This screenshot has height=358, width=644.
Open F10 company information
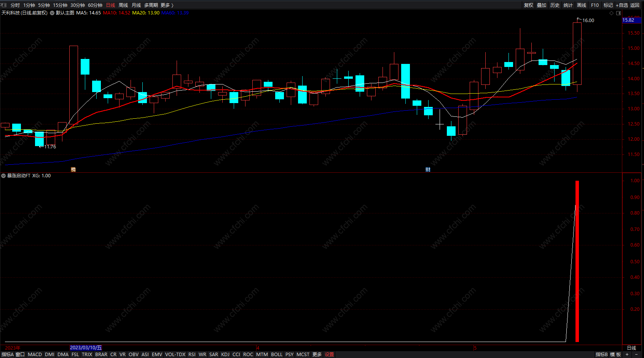click(595, 5)
